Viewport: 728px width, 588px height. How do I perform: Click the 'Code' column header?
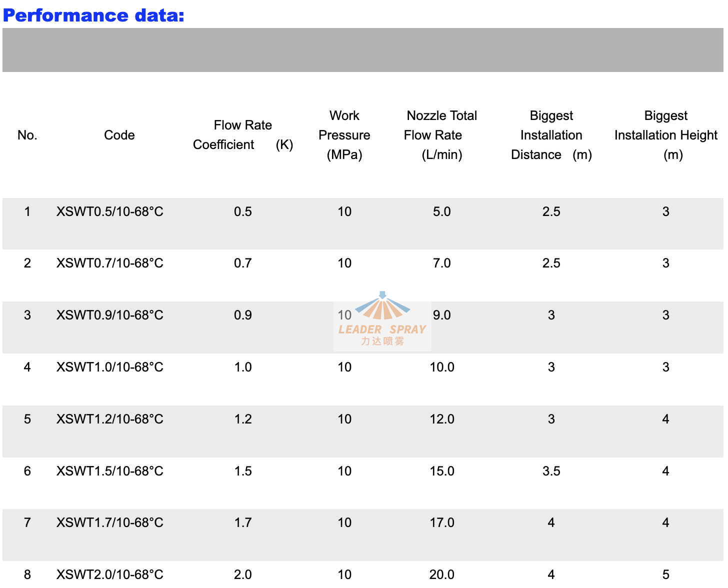point(119,135)
